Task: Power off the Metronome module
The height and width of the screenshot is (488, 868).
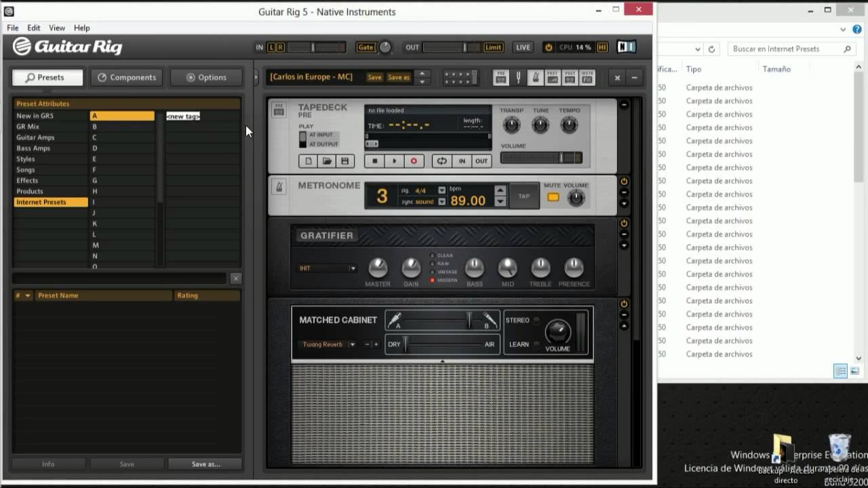Action: [x=624, y=182]
